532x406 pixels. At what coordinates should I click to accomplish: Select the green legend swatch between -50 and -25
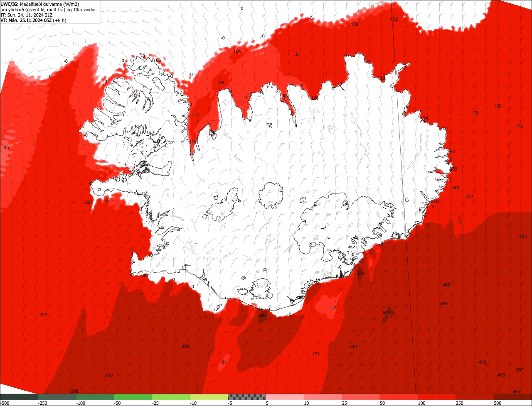133,397
